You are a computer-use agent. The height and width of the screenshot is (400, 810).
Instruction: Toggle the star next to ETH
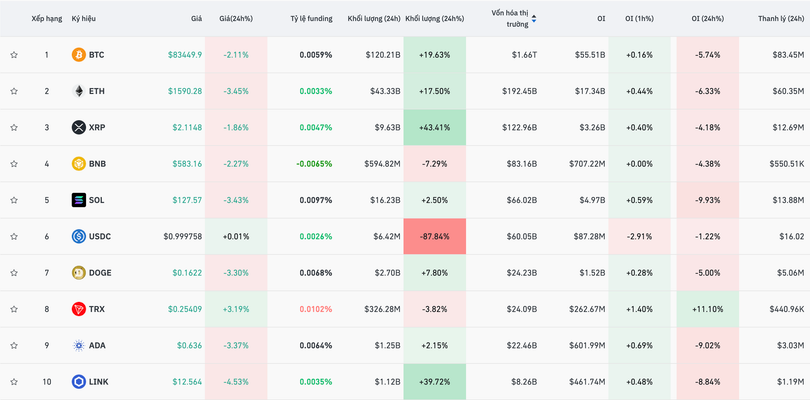pyautogui.click(x=14, y=91)
